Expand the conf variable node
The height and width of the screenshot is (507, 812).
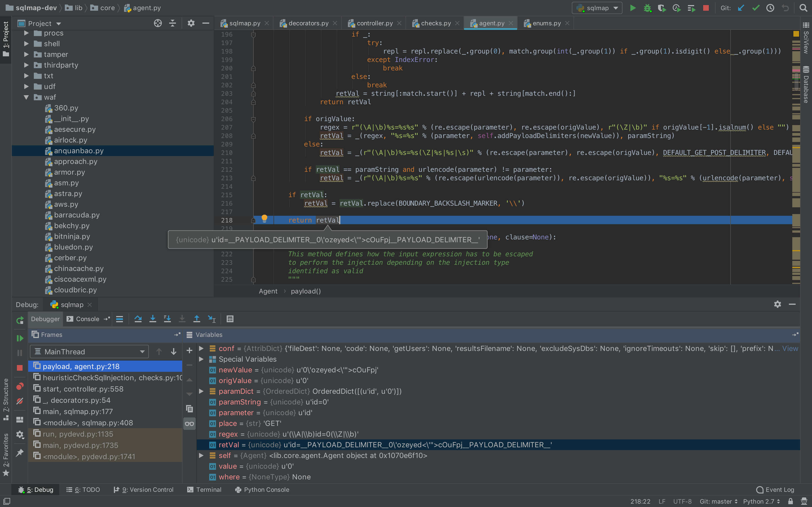tap(202, 348)
